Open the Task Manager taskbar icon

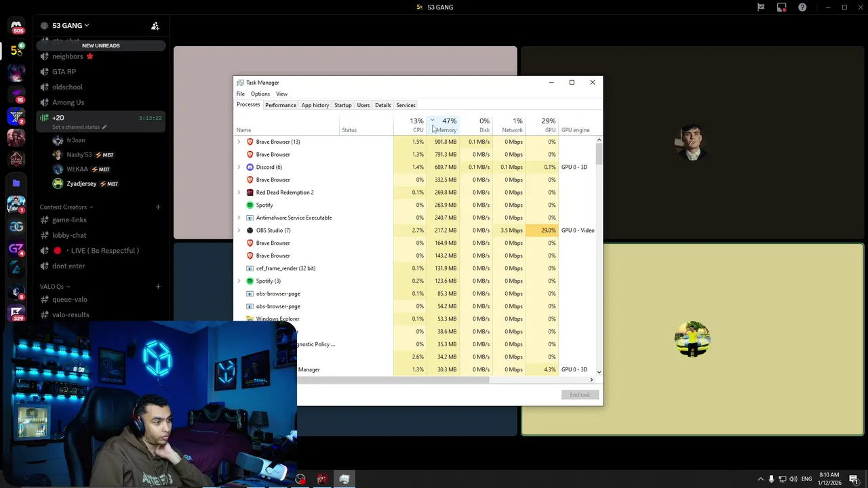pyautogui.click(x=344, y=479)
